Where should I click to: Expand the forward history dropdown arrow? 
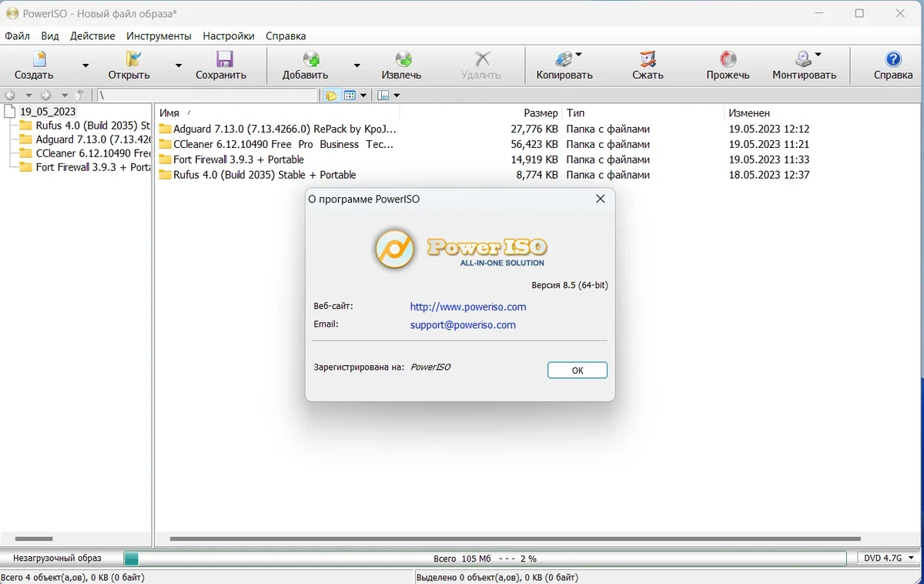pos(65,96)
